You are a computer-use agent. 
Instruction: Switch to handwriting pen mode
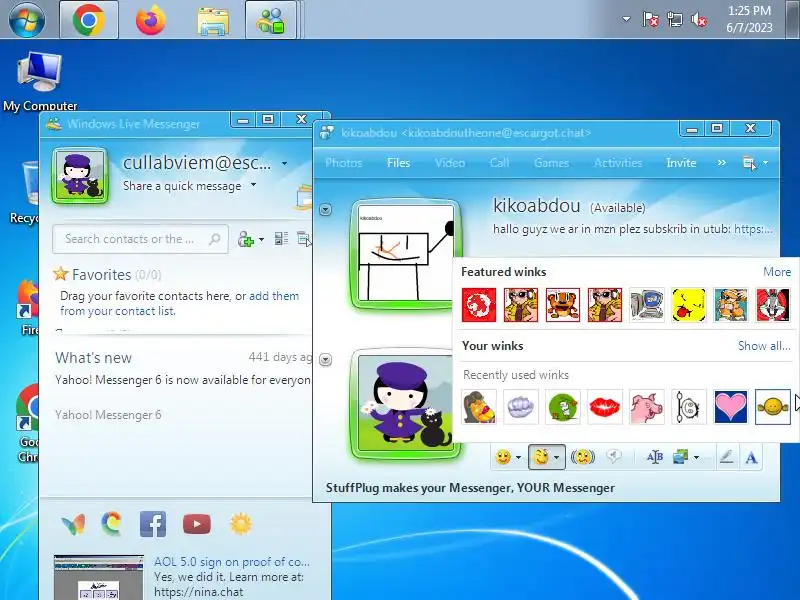pos(726,457)
